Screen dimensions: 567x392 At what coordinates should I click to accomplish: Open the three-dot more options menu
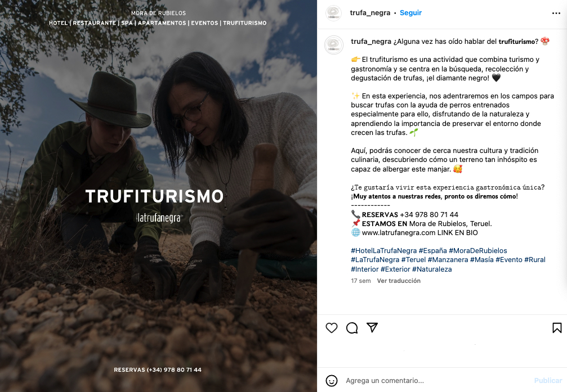pos(556,13)
